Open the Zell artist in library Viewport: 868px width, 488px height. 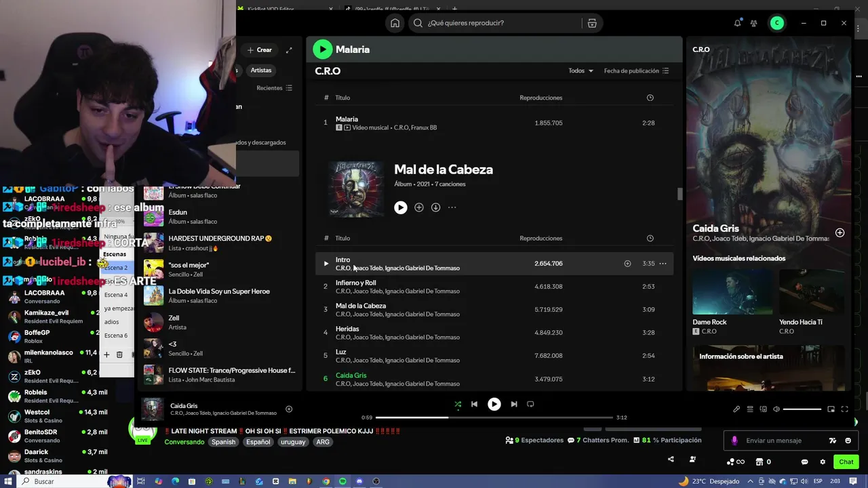(220, 323)
